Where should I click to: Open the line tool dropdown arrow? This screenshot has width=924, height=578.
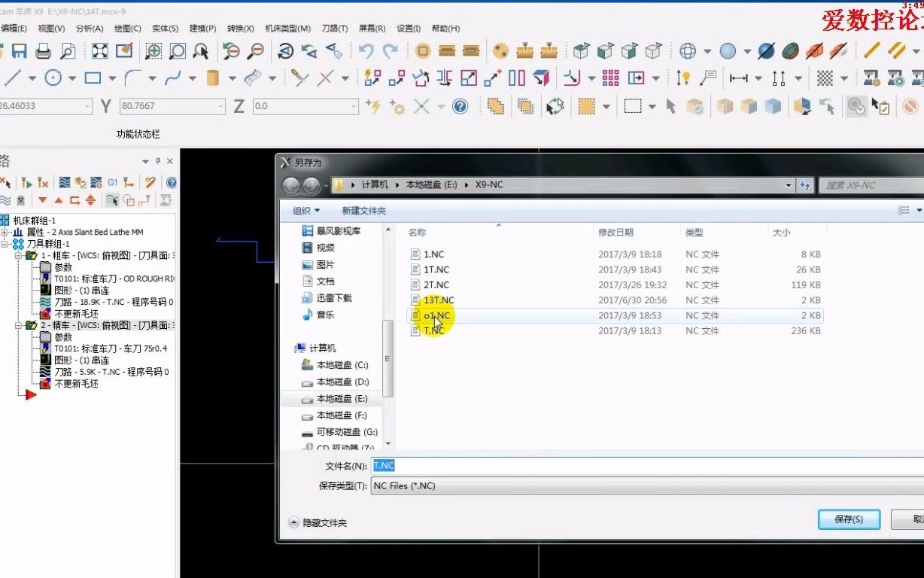32,78
